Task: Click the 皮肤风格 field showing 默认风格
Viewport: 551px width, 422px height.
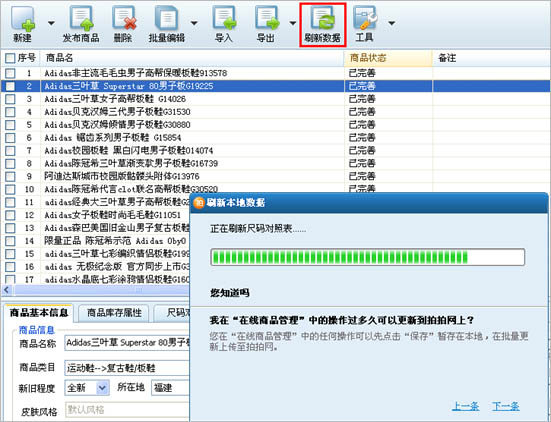Action: [x=127, y=410]
